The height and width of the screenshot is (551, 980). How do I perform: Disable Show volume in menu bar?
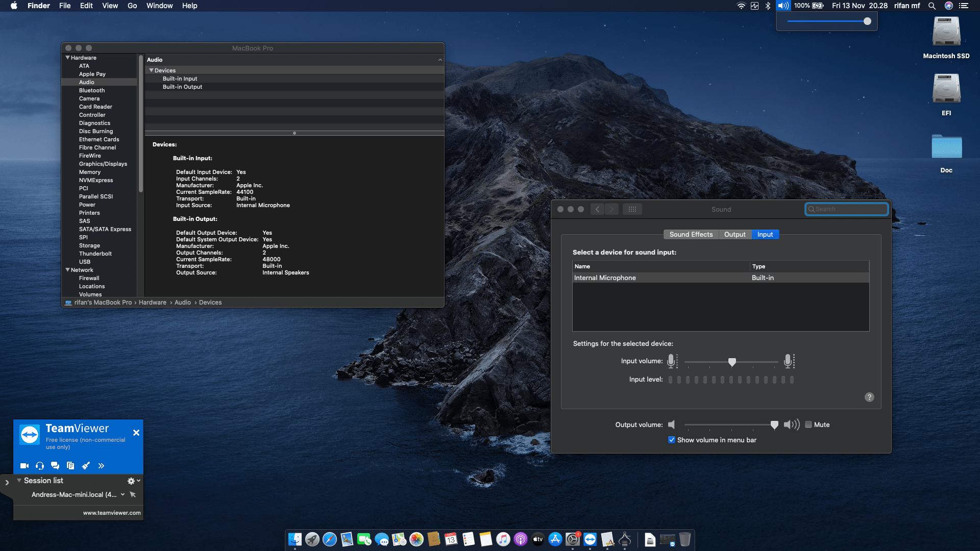[x=672, y=439]
